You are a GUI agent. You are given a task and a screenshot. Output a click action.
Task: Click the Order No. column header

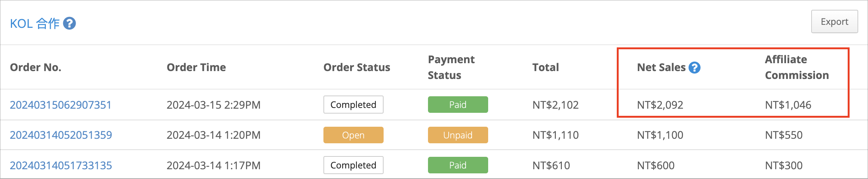click(x=35, y=67)
